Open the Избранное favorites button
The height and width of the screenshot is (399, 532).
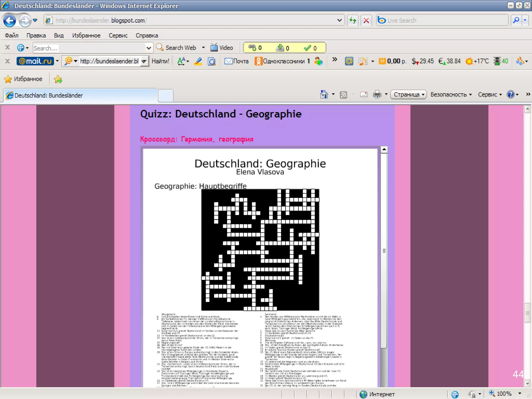click(x=23, y=79)
